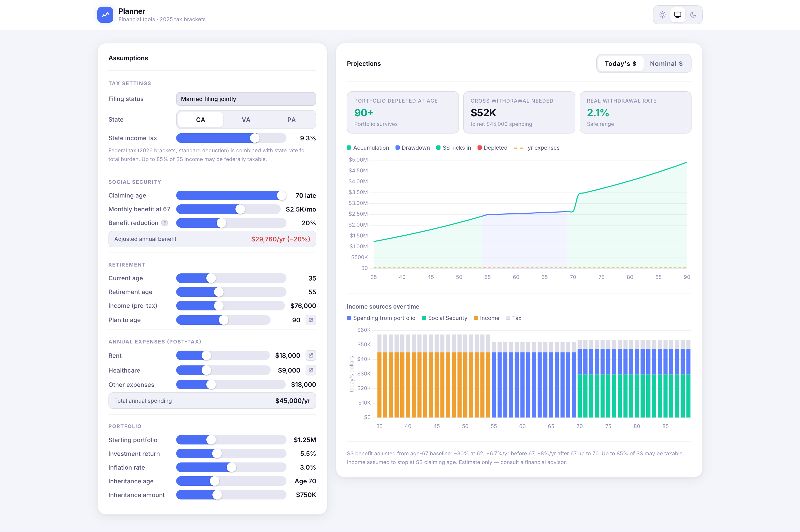This screenshot has width=800, height=532.
Task: Switch to Nominal $ view
Action: coord(666,64)
